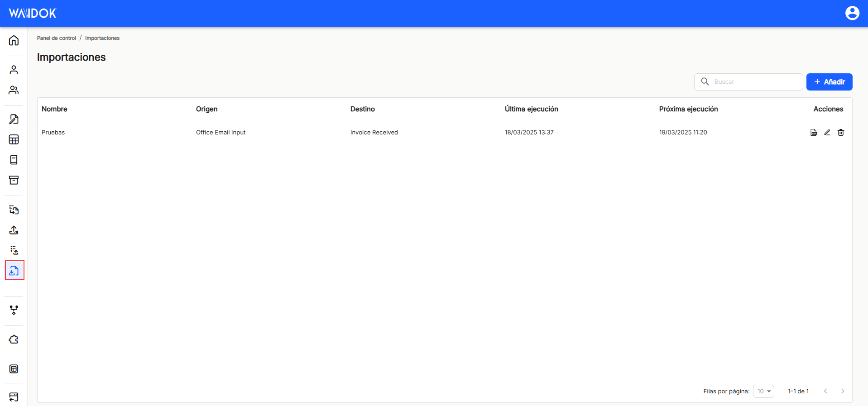The height and width of the screenshot is (406, 868).
Task: Click the 19/03/2025 11:20 cell
Action: pyautogui.click(x=683, y=132)
